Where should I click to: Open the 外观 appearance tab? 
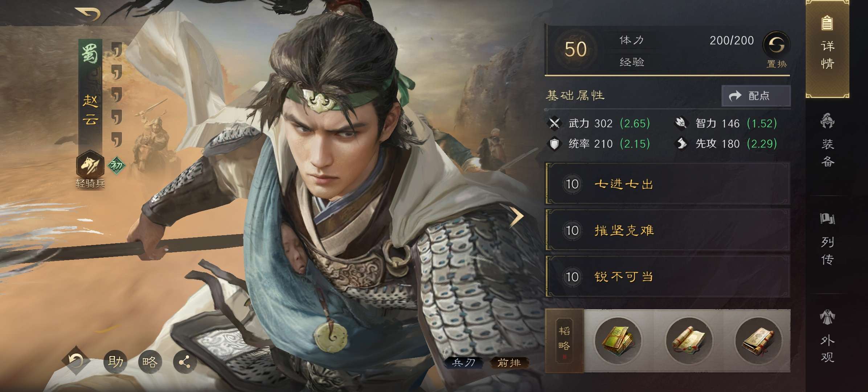point(827,336)
